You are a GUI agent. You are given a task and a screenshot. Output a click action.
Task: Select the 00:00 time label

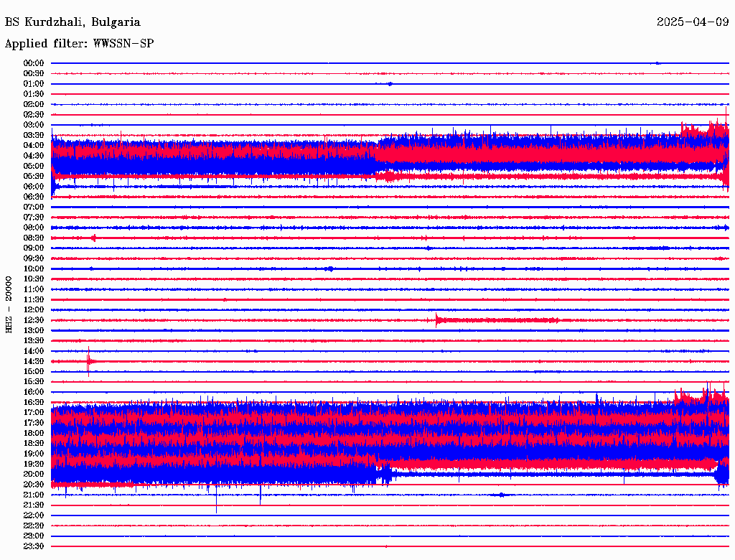tap(34, 63)
